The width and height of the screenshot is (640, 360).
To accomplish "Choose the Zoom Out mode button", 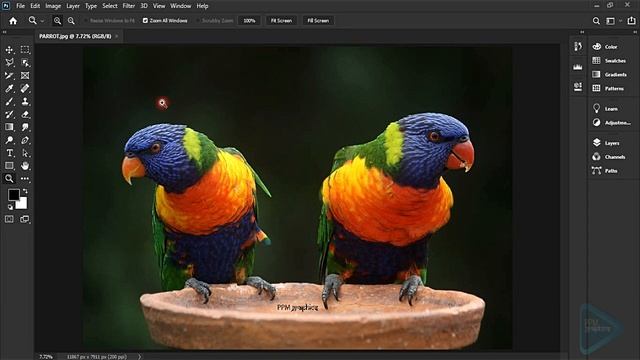I will point(71,20).
